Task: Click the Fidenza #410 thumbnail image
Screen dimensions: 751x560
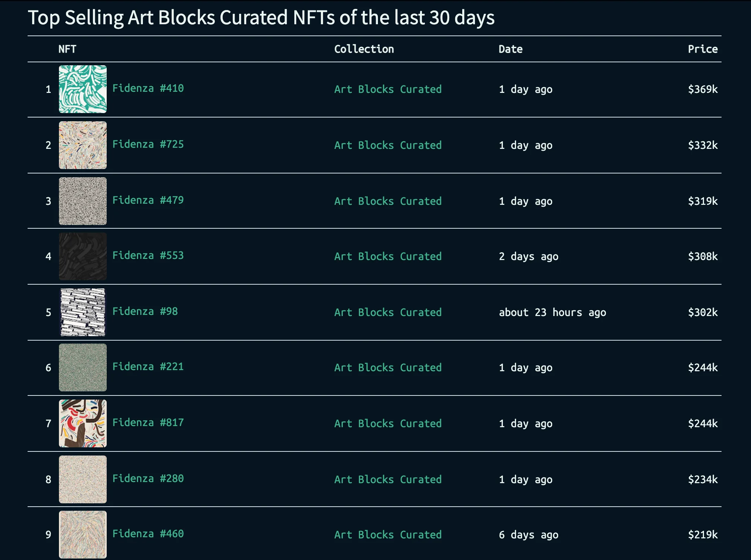Action: coord(82,89)
